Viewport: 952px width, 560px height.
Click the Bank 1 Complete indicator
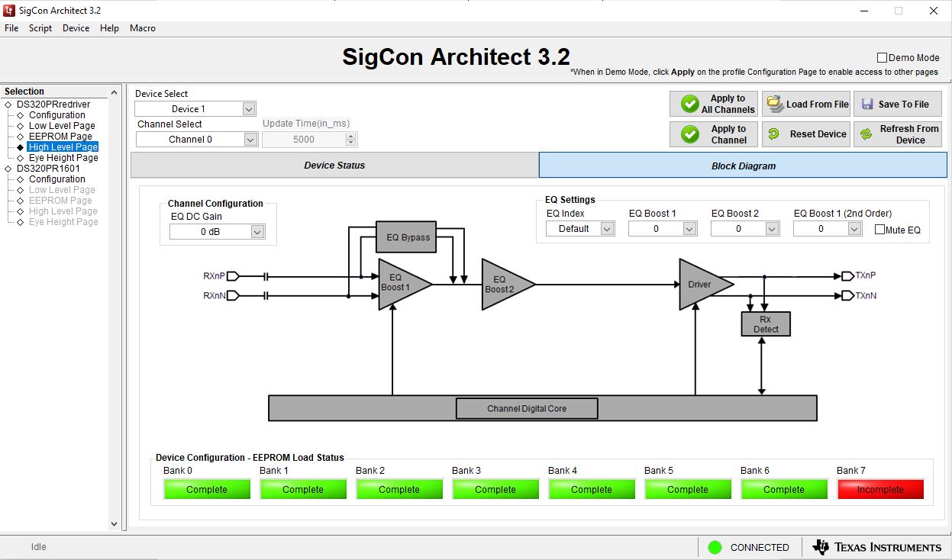pyautogui.click(x=303, y=490)
